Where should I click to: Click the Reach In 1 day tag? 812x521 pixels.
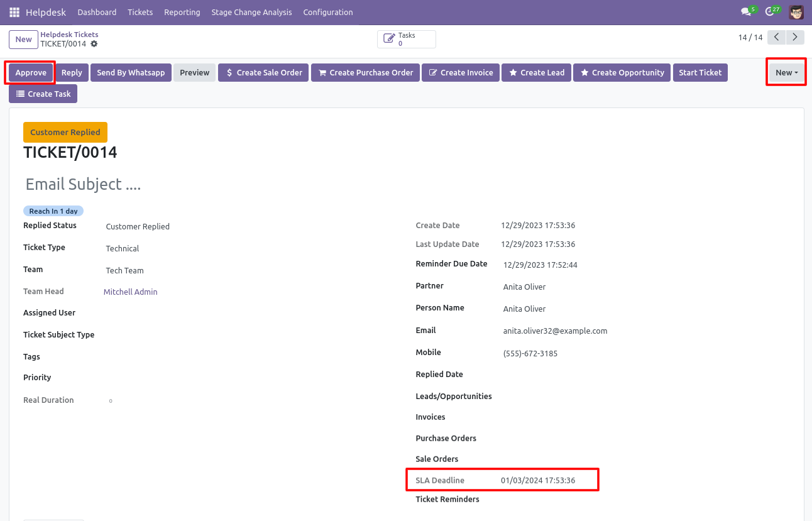(53, 211)
